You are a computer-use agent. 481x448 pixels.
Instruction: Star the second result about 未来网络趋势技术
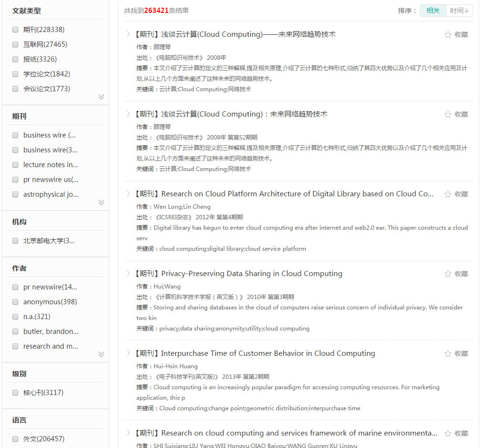(448, 114)
